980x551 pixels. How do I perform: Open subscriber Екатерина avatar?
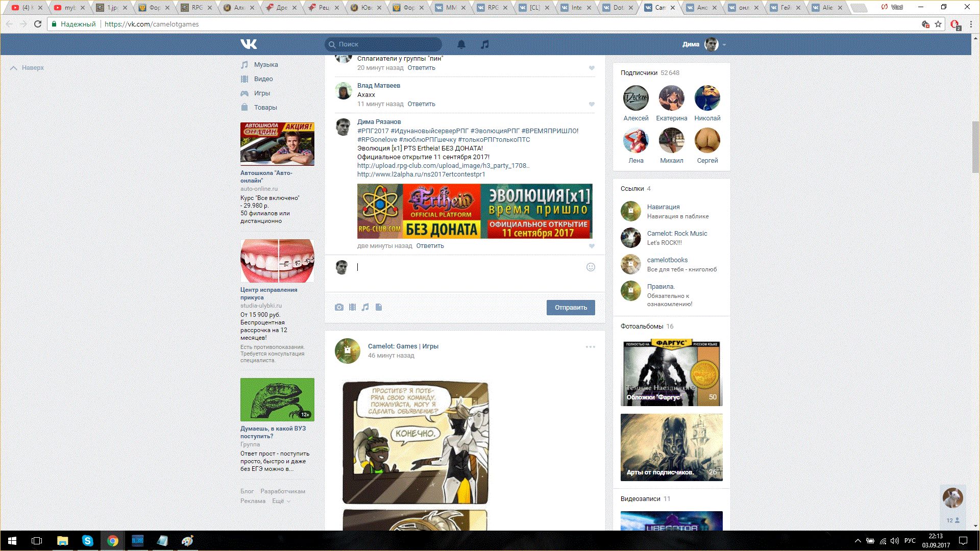tap(672, 98)
